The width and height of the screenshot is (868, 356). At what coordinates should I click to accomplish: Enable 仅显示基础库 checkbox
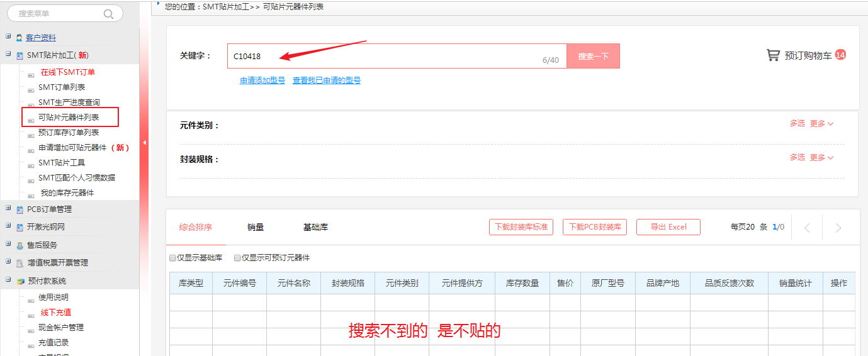click(173, 258)
